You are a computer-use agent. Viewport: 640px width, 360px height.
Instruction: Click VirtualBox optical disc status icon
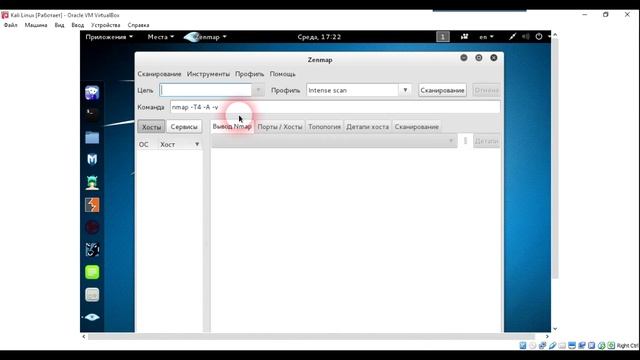coord(533,345)
